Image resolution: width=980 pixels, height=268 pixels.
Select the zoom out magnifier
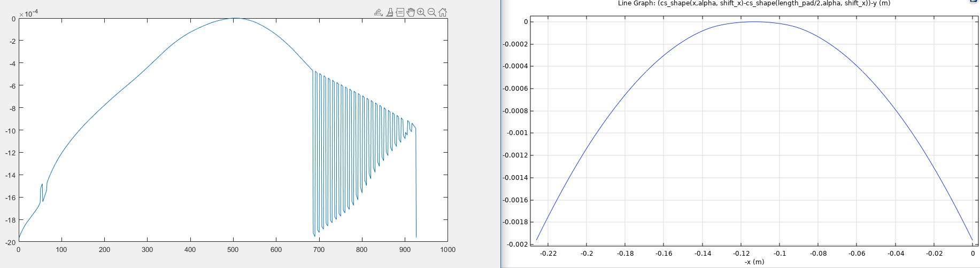point(432,12)
